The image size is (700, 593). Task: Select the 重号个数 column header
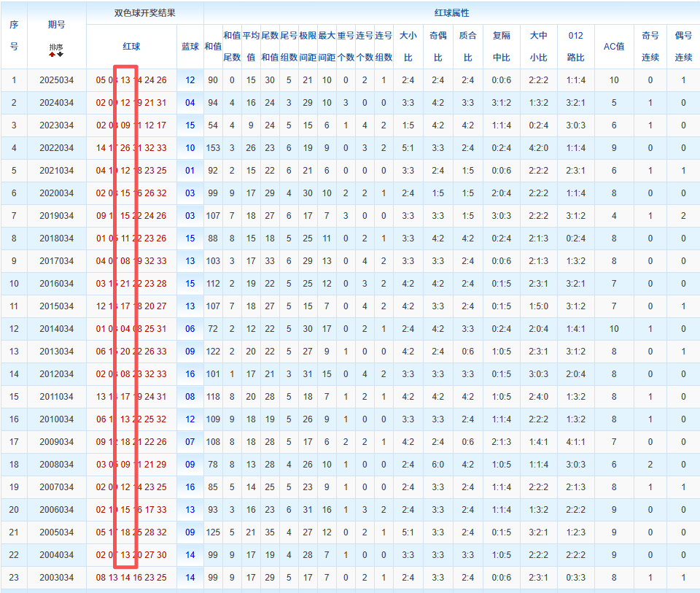coord(346,47)
